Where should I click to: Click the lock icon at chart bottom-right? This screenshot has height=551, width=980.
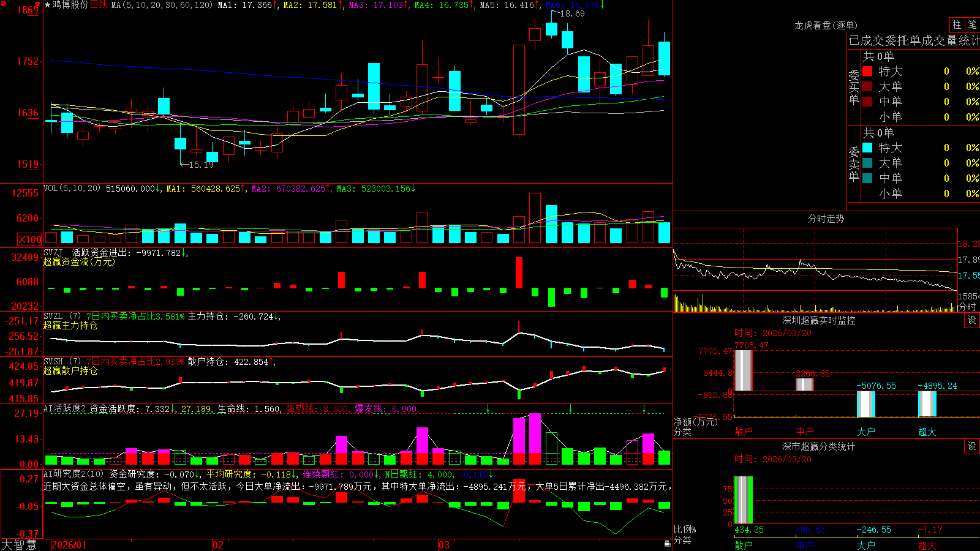coord(668,544)
